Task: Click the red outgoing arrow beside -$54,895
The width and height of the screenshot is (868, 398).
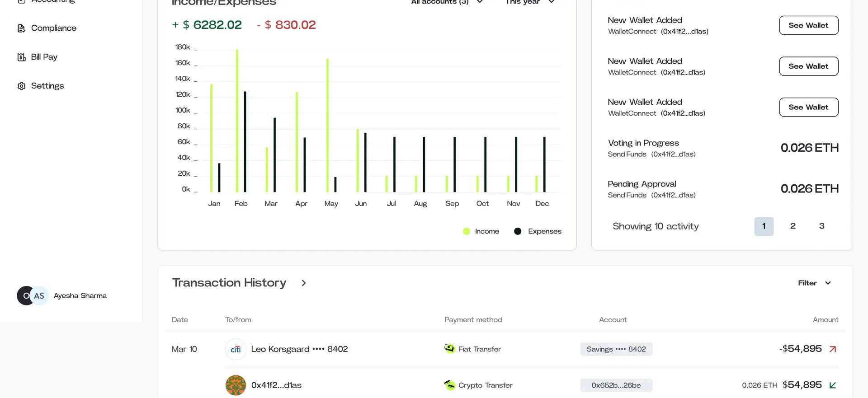Action: [833, 349]
